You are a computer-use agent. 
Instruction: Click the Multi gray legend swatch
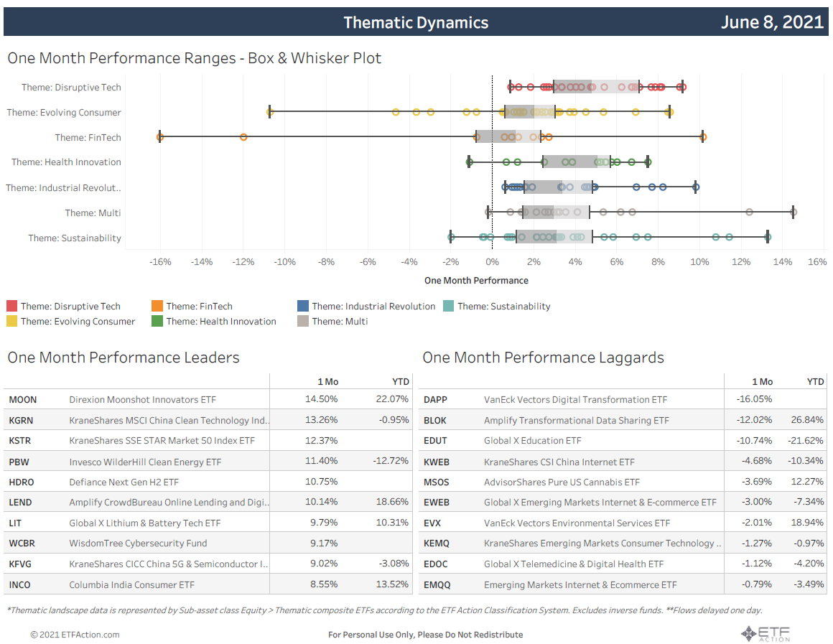click(303, 321)
